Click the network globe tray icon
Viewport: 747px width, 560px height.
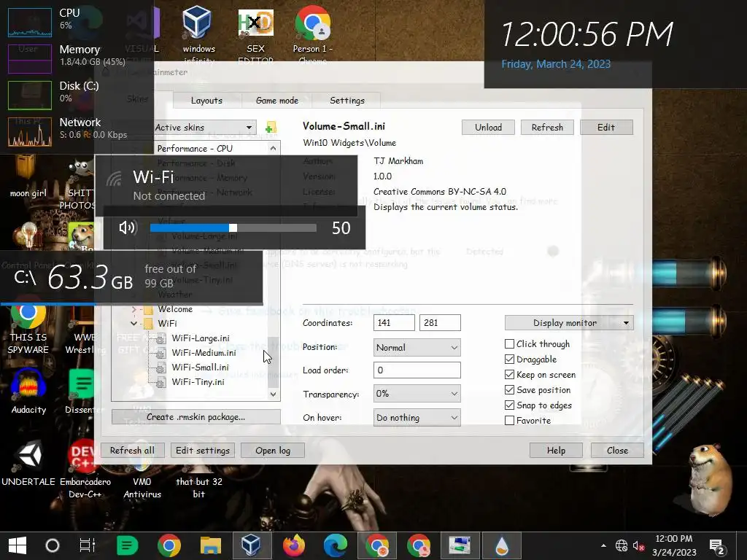(x=622, y=545)
